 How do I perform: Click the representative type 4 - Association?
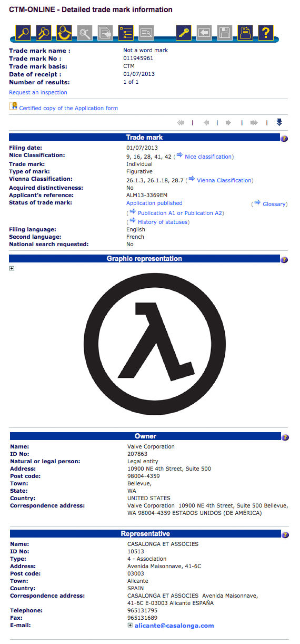pyautogui.click(x=147, y=559)
